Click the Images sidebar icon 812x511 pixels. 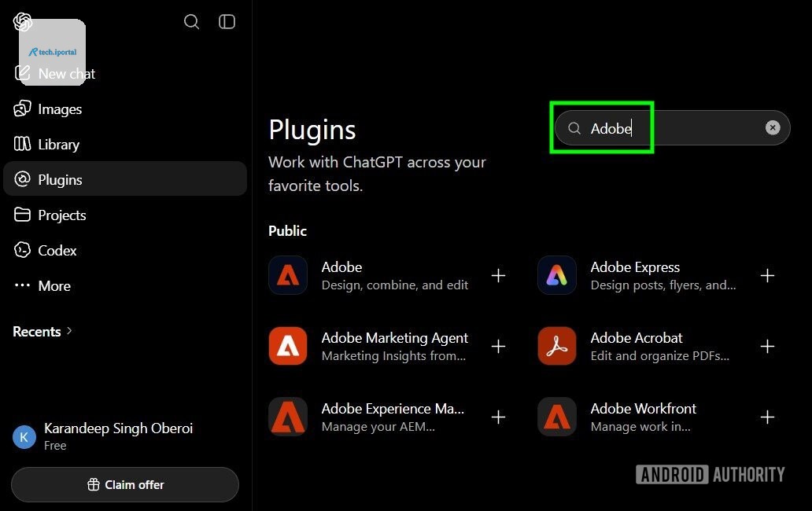pos(22,108)
